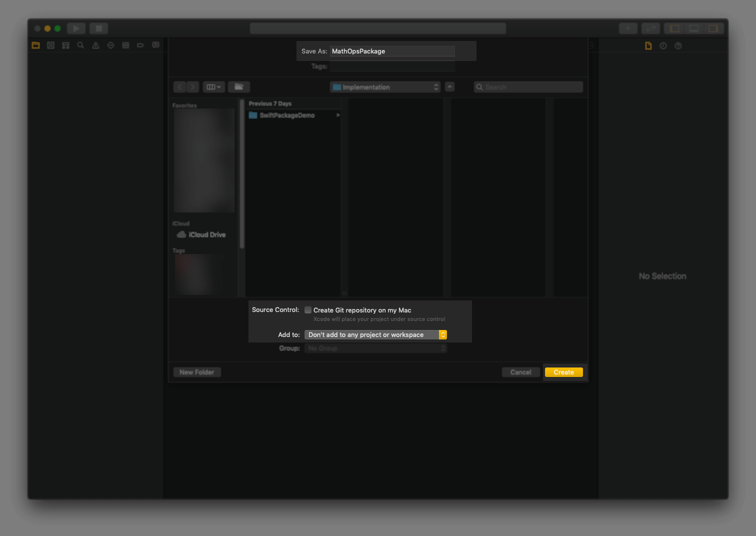Open the column view options dropdown
Viewport: 756px width, 536px height.
click(x=213, y=87)
